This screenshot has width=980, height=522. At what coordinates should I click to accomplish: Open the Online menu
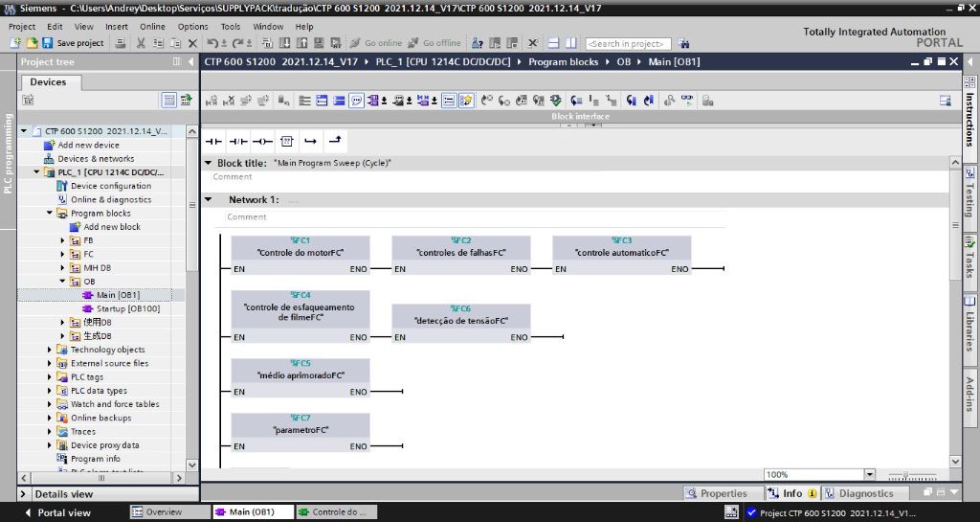coord(152,26)
